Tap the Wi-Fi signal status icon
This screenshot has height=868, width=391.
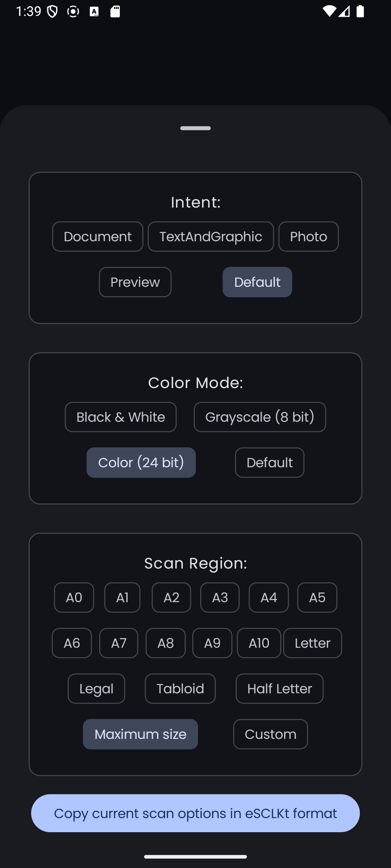(x=329, y=12)
